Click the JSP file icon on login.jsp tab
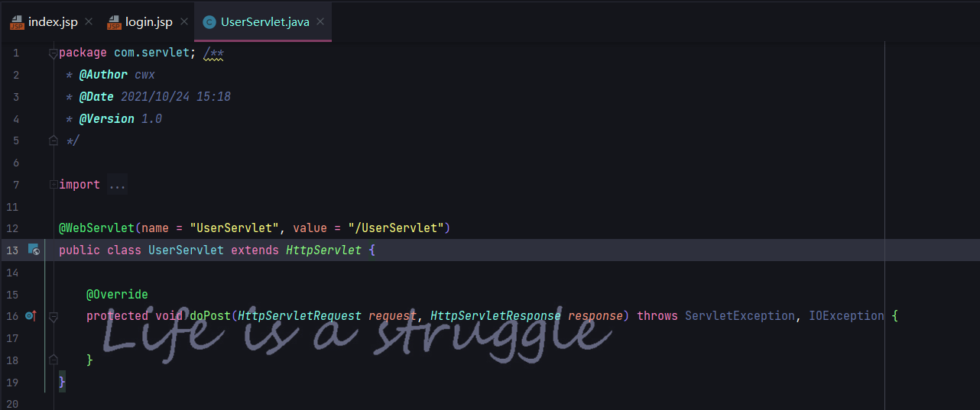The height and width of the screenshot is (410, 980). pyautogui.click(x=114, y=21)
